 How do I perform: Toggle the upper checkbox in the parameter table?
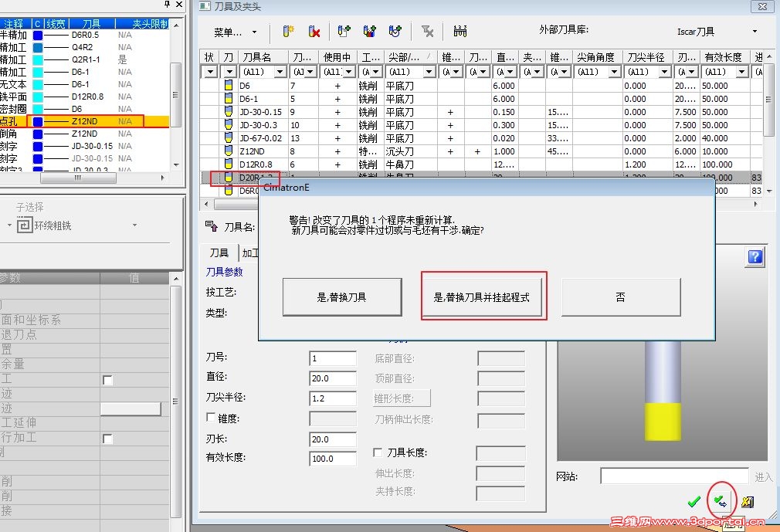pos(107,381)
